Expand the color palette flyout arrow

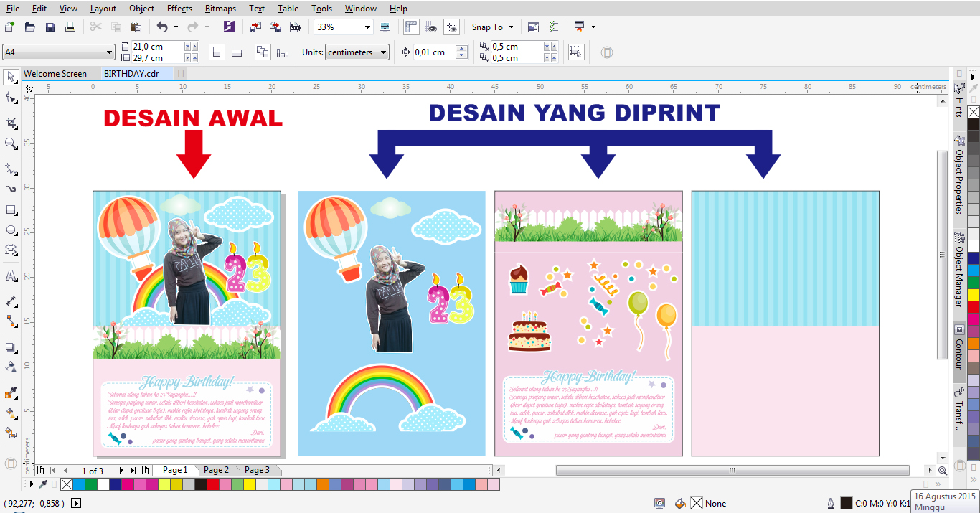pos(32,484)
